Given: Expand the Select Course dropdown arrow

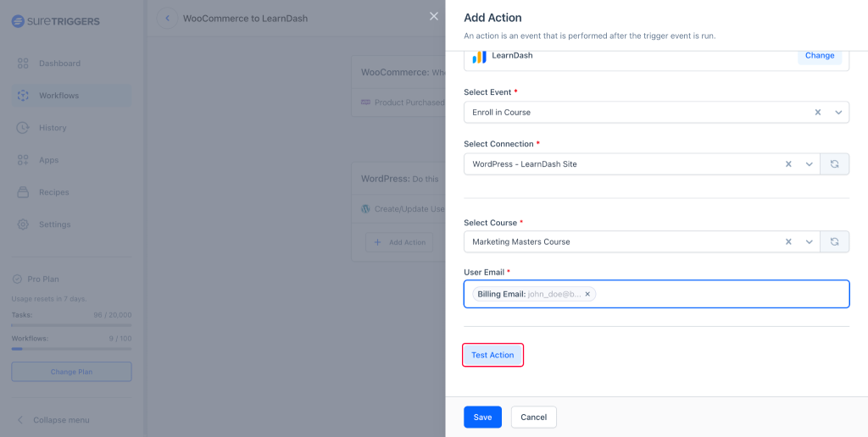Looking at the screenshot, I should click(810, 241).
